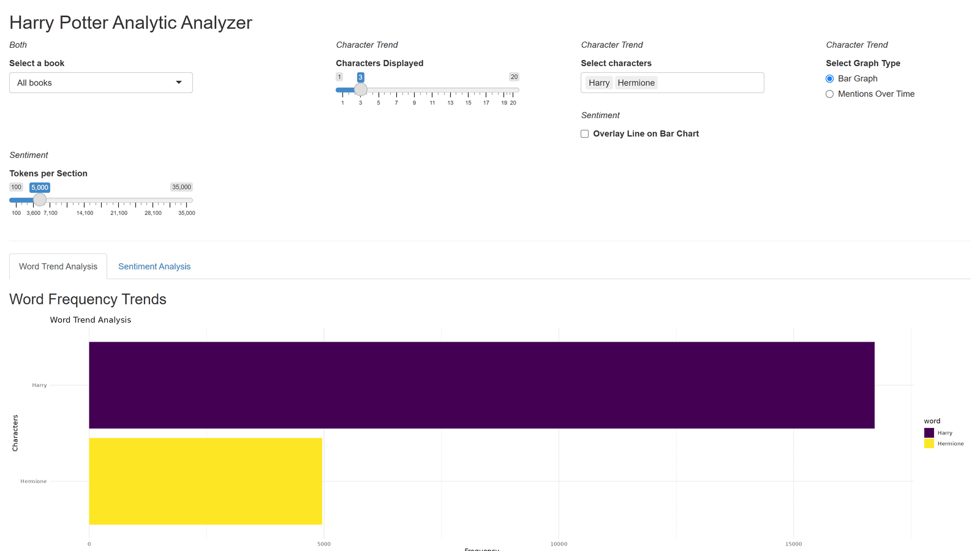Image resolution: width=980 pixels, height=551 pixels.
Task: Click the Tokens per Section slider handle
Action: coord(40,200)
